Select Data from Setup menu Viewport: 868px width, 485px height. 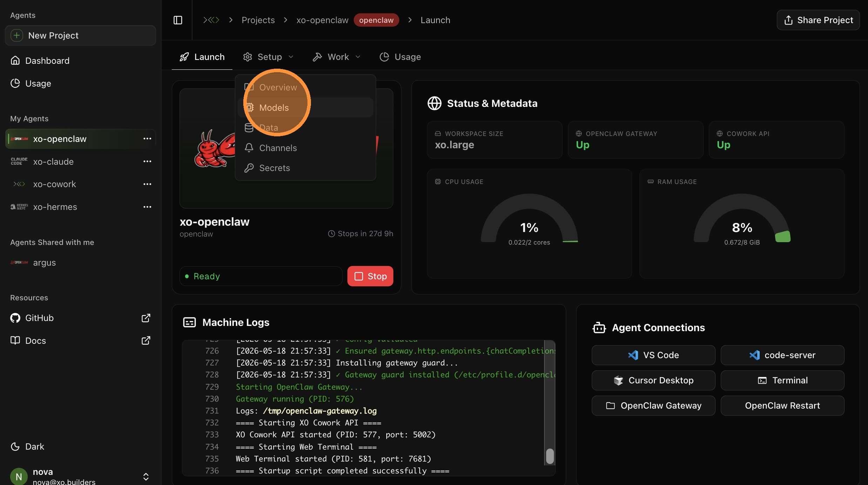(x=305, y=128)
